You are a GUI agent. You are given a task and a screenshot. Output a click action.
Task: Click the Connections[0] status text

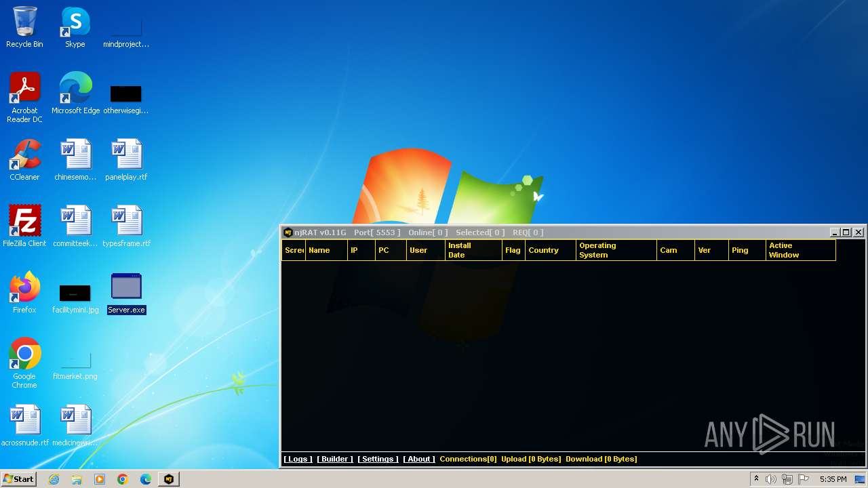click(x=468, y=459)
